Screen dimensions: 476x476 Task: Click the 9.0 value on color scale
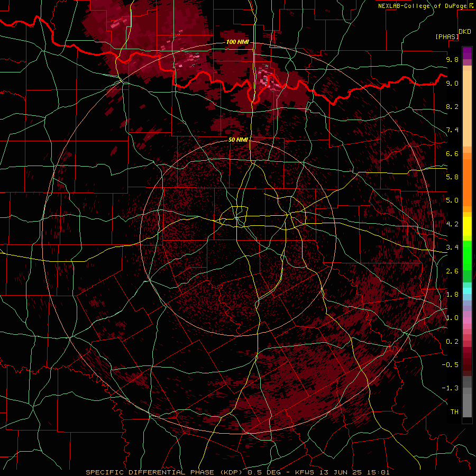(452, 83)
